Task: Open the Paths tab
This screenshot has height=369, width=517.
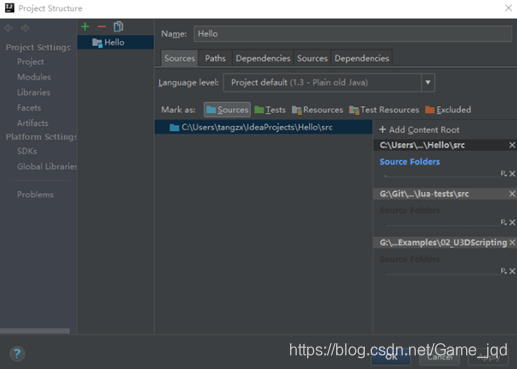Action: coord(215,58)
